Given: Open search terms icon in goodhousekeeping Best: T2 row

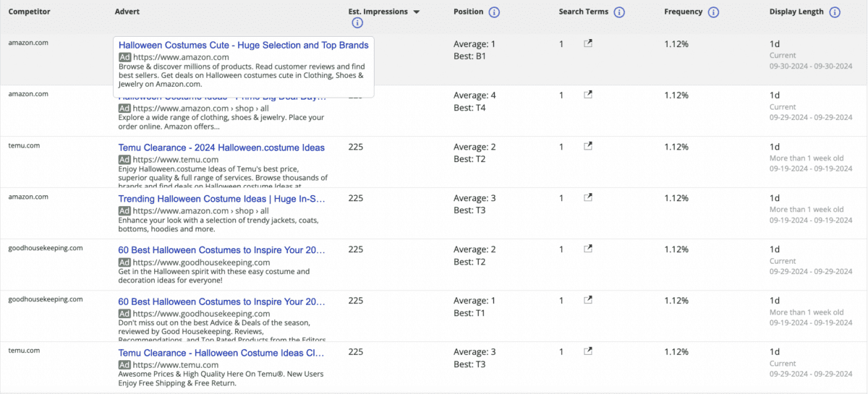Looking at the screenshot, I should [588, 249].
